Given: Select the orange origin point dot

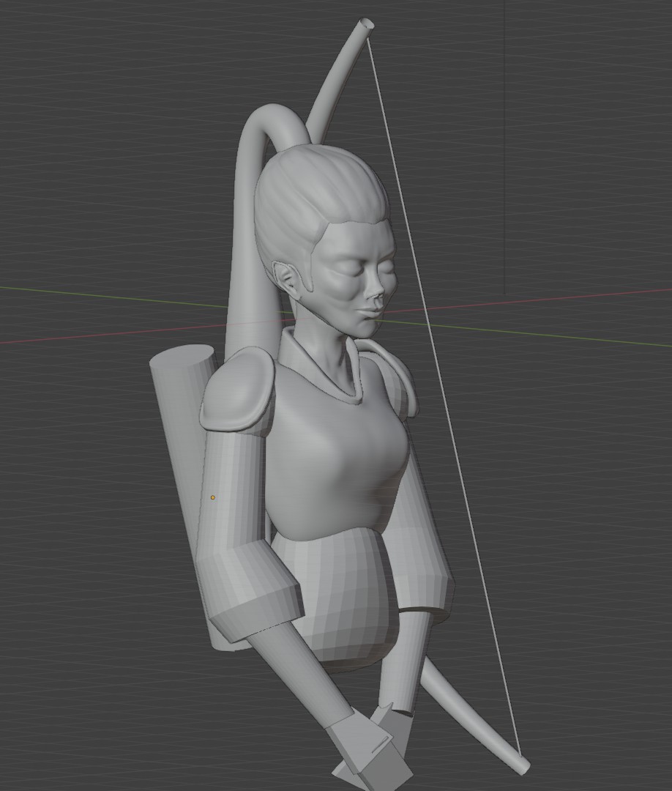Looking at the screenshot, I should 213,497.
